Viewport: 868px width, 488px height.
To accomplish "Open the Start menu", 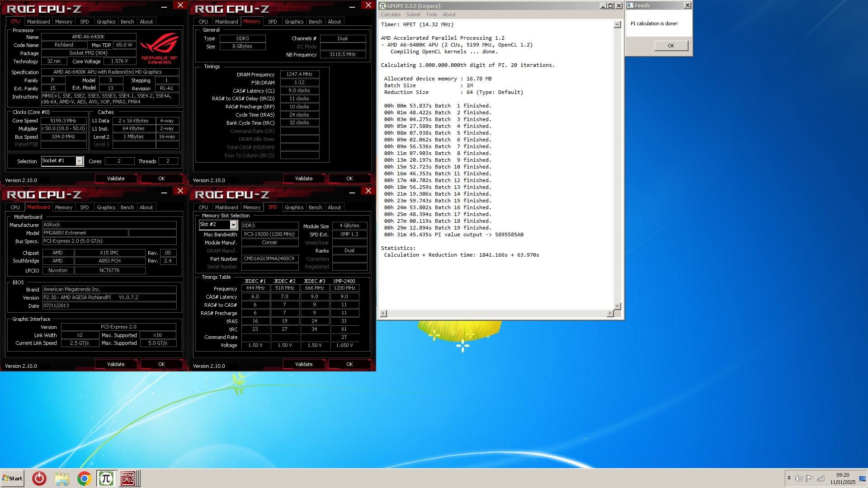I will pyautogui.click(x=12, y=479).
